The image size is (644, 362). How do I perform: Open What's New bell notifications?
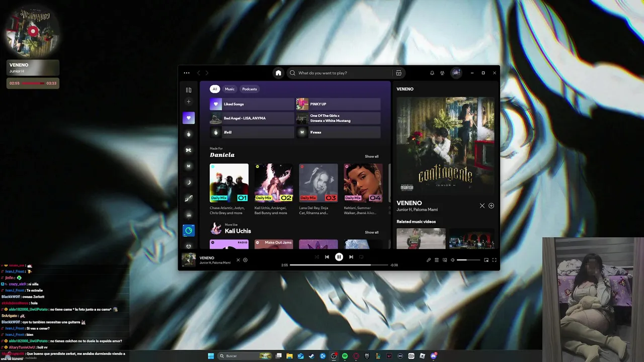(x=432, y=73)
